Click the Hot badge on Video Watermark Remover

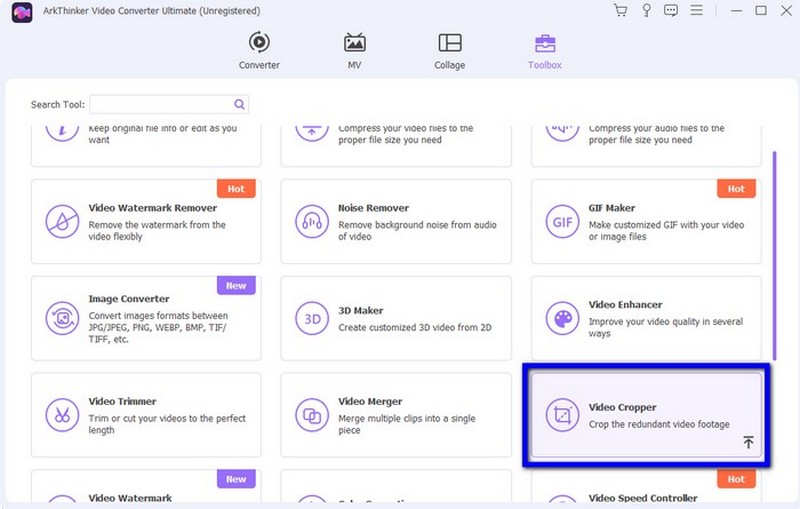tap(236, 189)
